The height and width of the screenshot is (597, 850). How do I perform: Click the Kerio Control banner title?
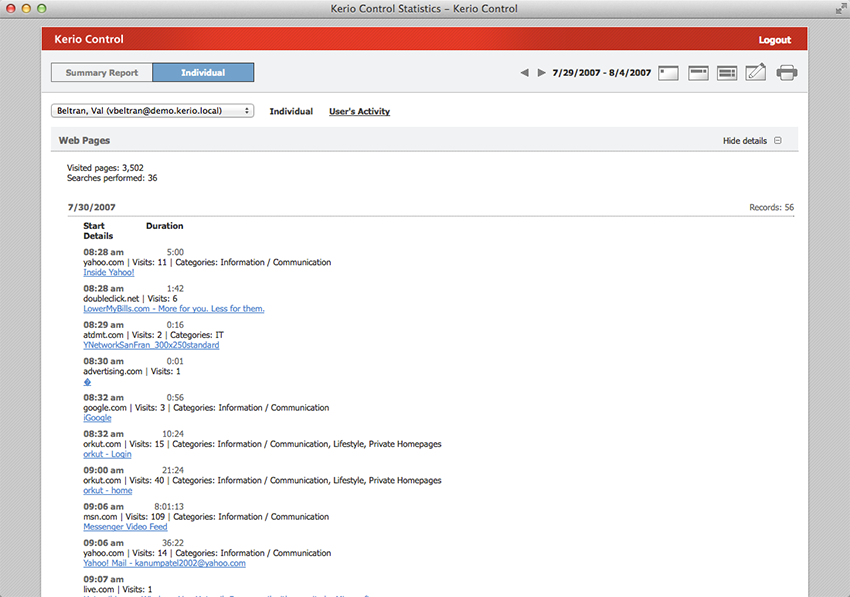click(x=89, y=39)
